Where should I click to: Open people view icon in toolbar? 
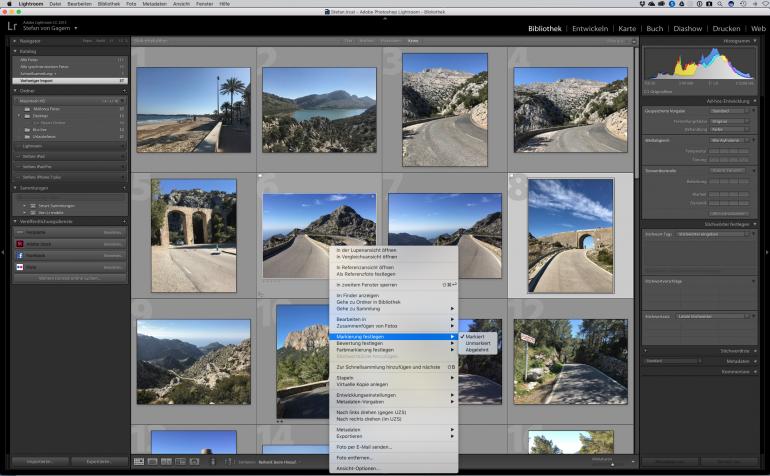[194, 462]
